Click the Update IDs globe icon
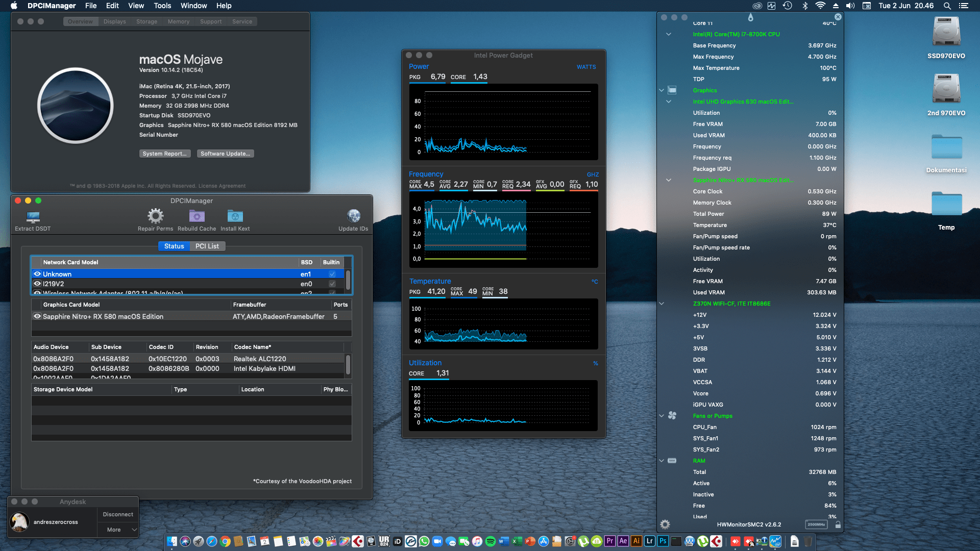Viewport: 980px width, 551px height. (x=353, y=216)
